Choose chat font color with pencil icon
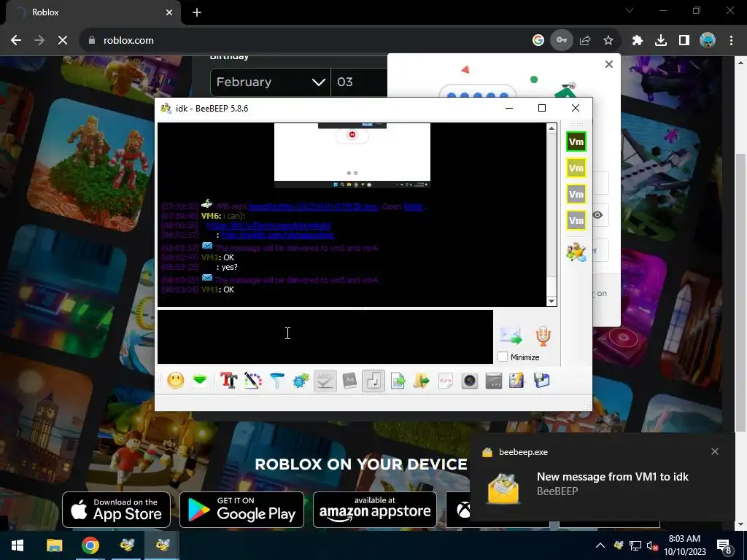 point(253,381)
